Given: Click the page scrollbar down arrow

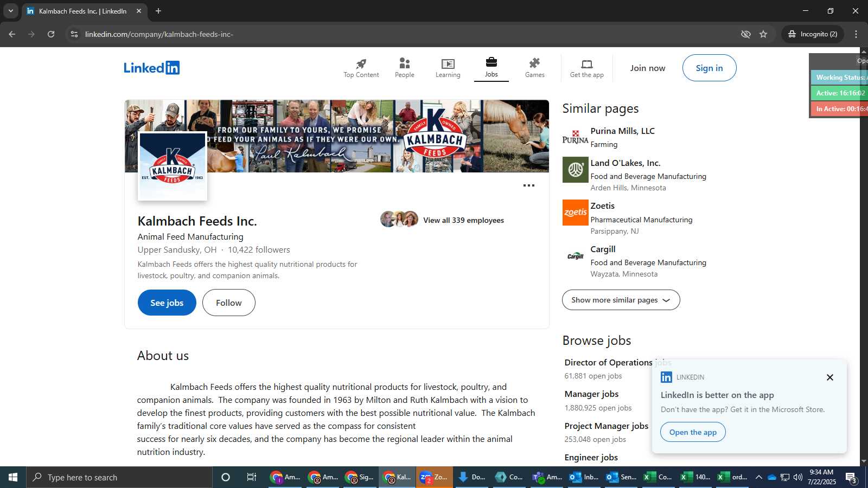Looking at the screenshot, I should point(864,461).
